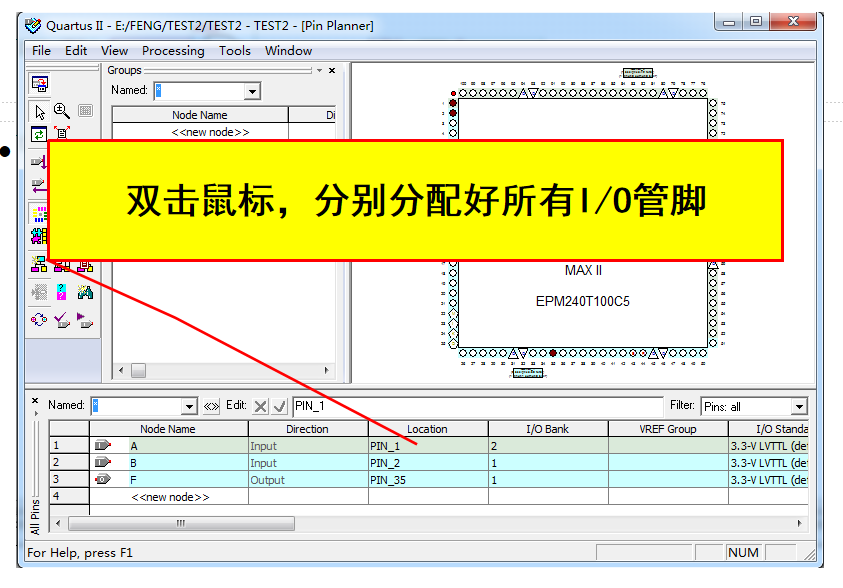Viewport: 843px width, 588px height.
Task: Click EPM240T100C5 label on chip
Action: pyautogui.click(x=583, y=301)
